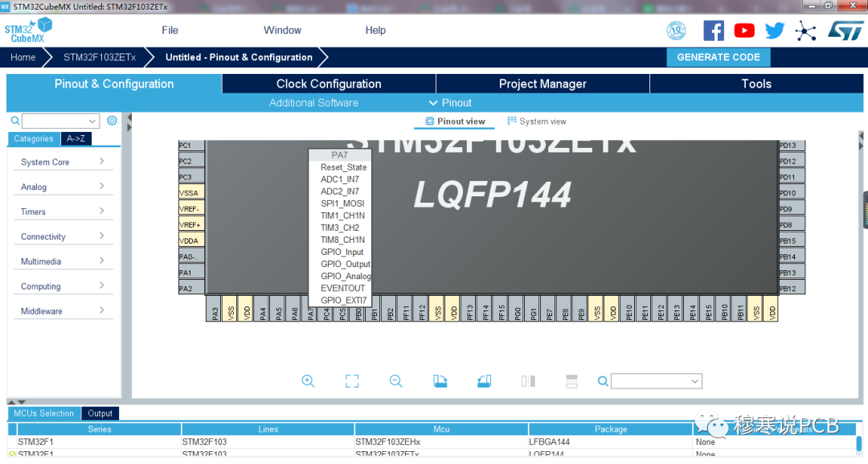Open YouTube icon in top bar

[744, 31]
